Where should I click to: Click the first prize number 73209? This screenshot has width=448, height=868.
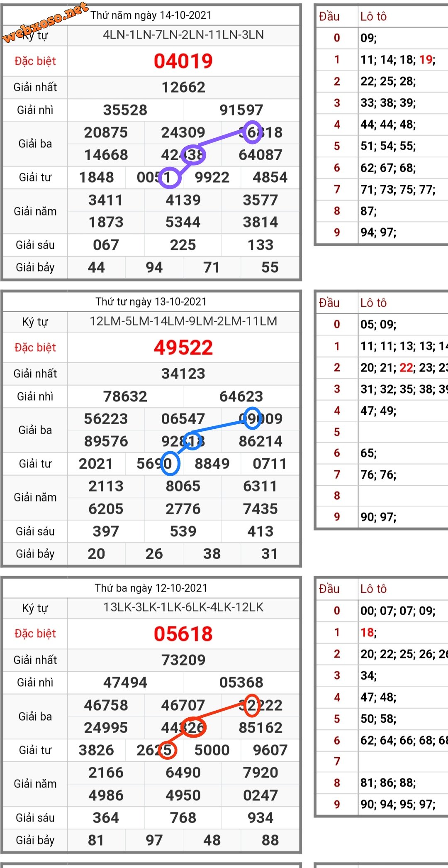pos(183,660)
